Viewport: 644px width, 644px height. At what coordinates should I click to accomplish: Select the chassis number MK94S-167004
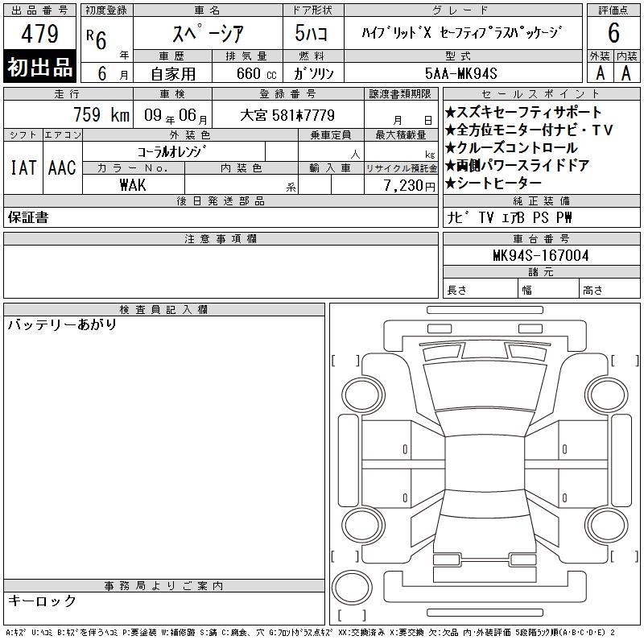coord(541,255)
